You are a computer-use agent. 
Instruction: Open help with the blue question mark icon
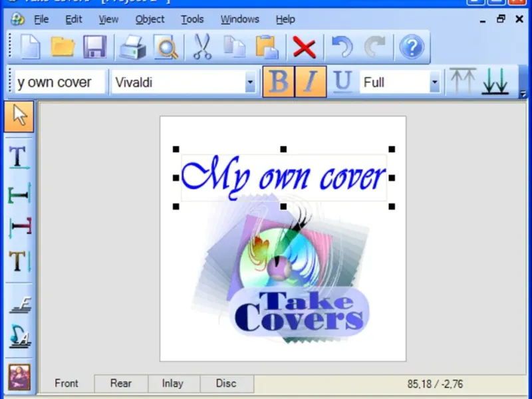click(412, 47)
